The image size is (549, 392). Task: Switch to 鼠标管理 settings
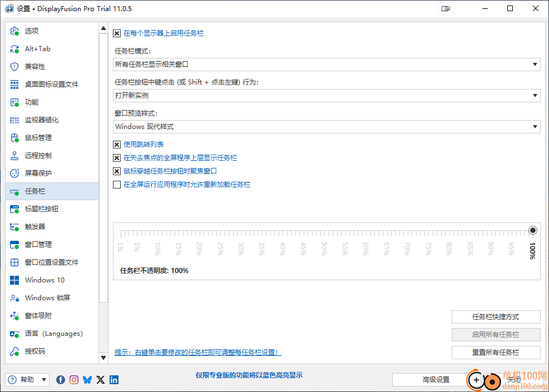(52, 138)
